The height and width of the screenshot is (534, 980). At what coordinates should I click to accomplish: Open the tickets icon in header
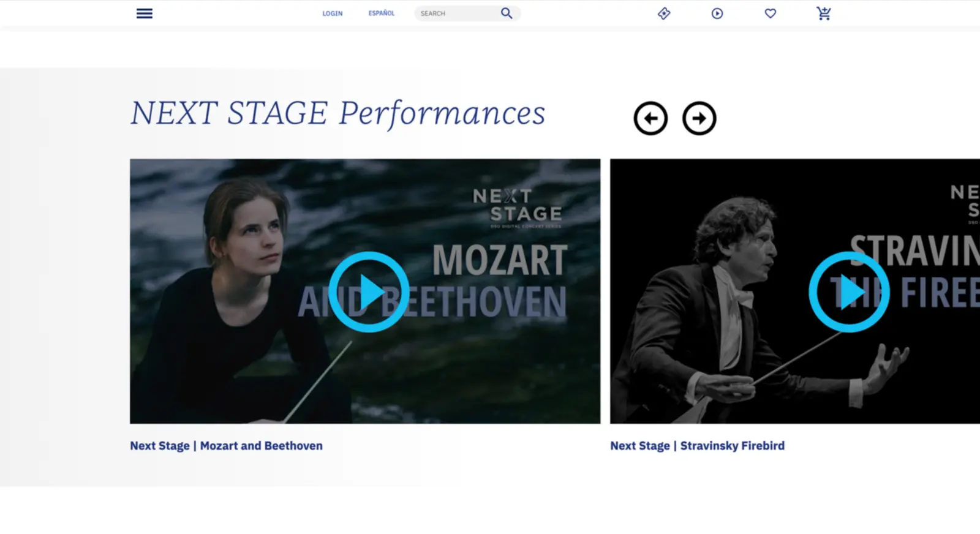pos(664,13)
